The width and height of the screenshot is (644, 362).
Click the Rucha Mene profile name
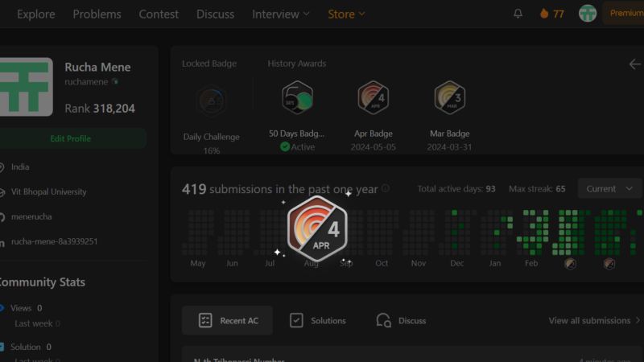pos(97,67)
